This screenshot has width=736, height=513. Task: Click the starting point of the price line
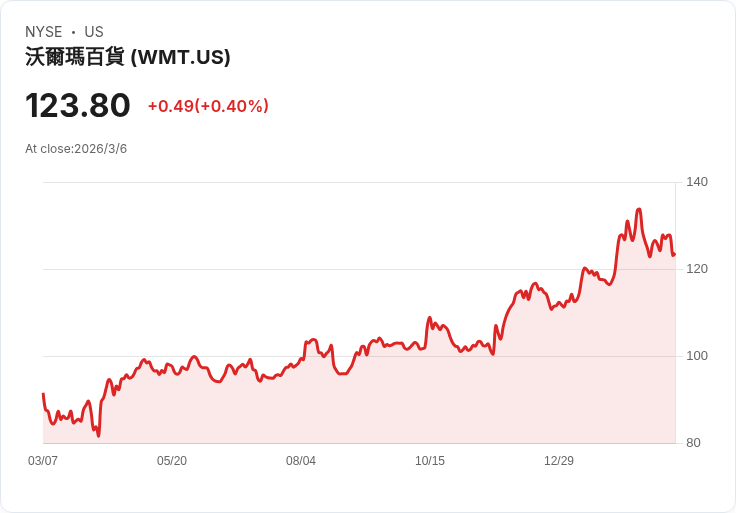click(43, 394)
